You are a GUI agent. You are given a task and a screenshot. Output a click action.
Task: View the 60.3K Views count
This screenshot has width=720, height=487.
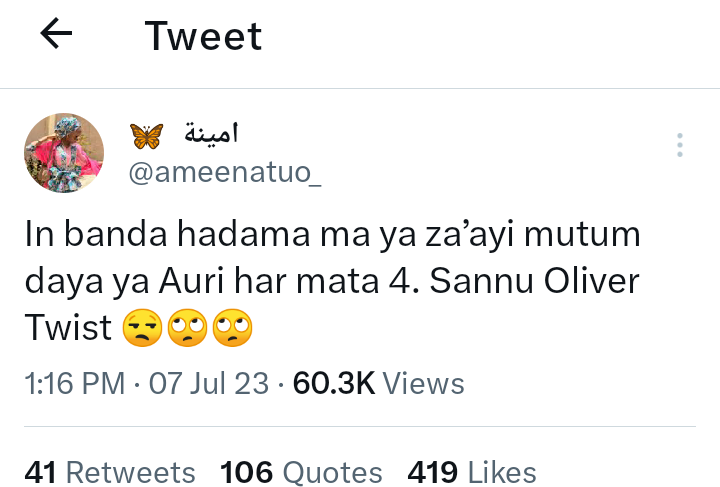(377, 383)
